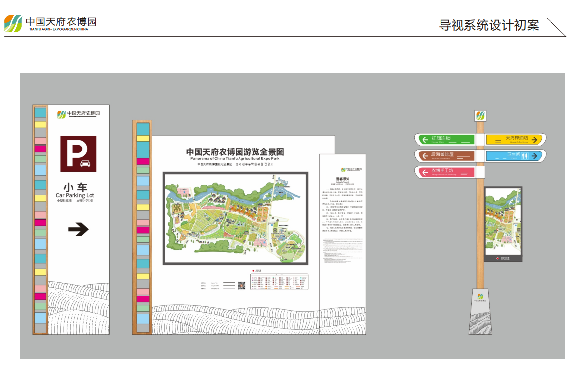The width and height of the screenshot is (588, 370).
Task: Click the large framed panorama map
Action: [235, 218]
